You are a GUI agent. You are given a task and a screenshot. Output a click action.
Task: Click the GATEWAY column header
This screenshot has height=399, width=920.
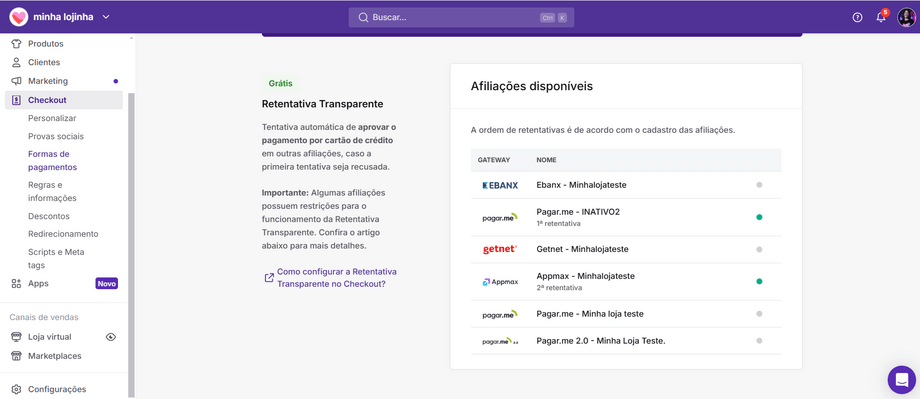tap(494, 160)
